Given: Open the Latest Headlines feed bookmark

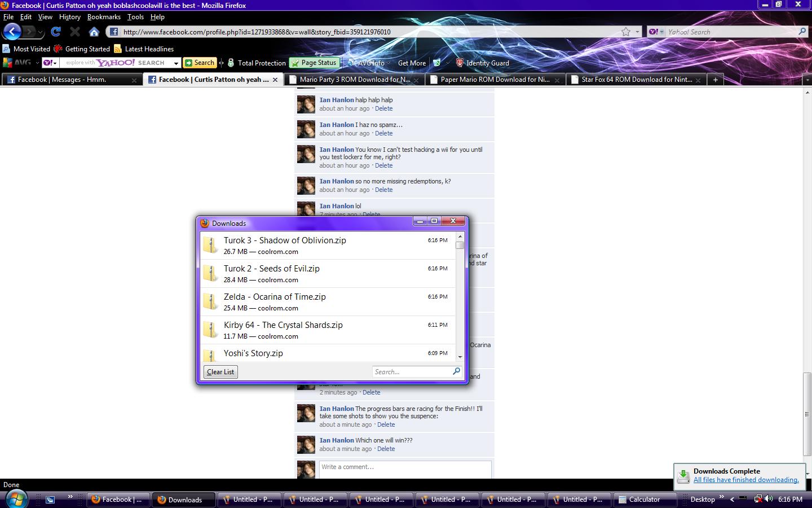Looking at the screenshot, I should coord(144,49).
